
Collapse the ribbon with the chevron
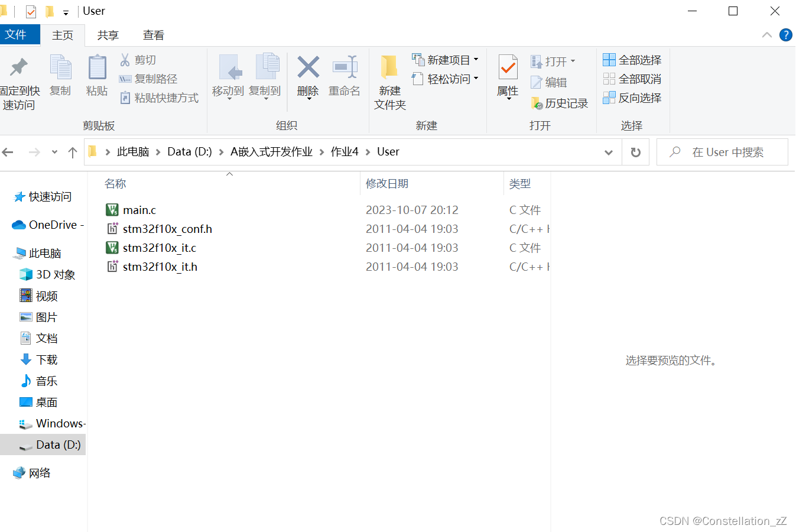pyautogui.click(x=767, y=35)
